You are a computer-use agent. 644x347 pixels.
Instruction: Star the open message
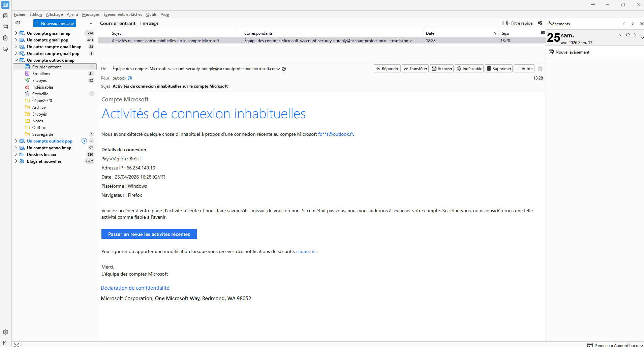[540, 69]
